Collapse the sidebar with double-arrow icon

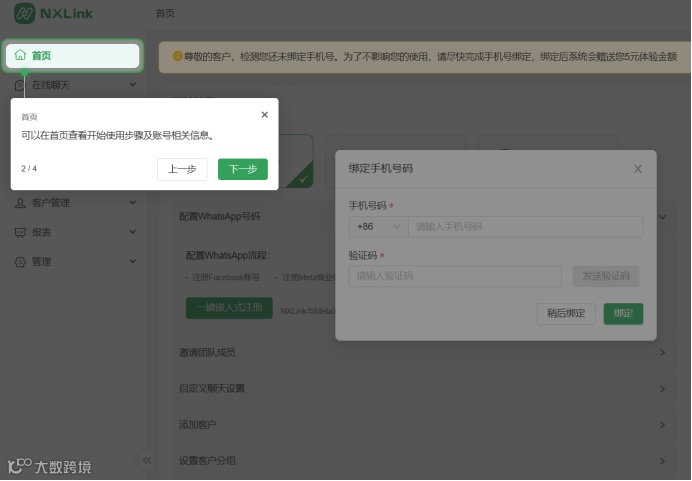point(147,460)
